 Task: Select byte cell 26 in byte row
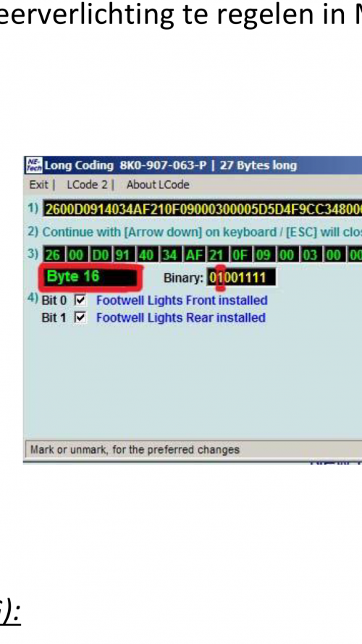(x=52, y=255)
